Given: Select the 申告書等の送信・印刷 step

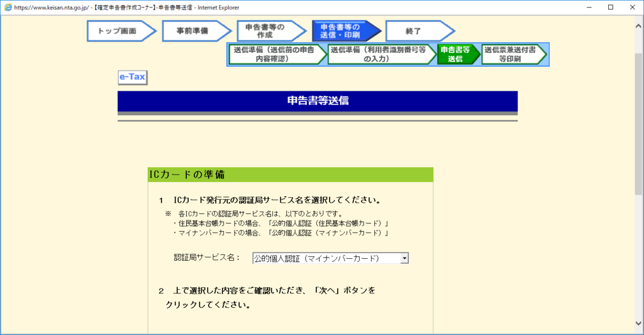Looking at the screenshot, I should tap(347, 31).
